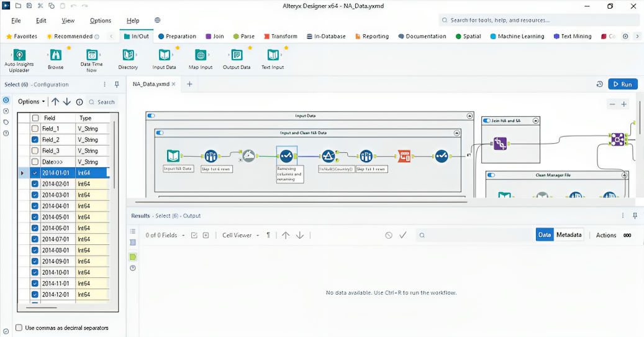Click the Filter tool node on canvas
The width and height of the screenshot is (644, 337).
328,156
